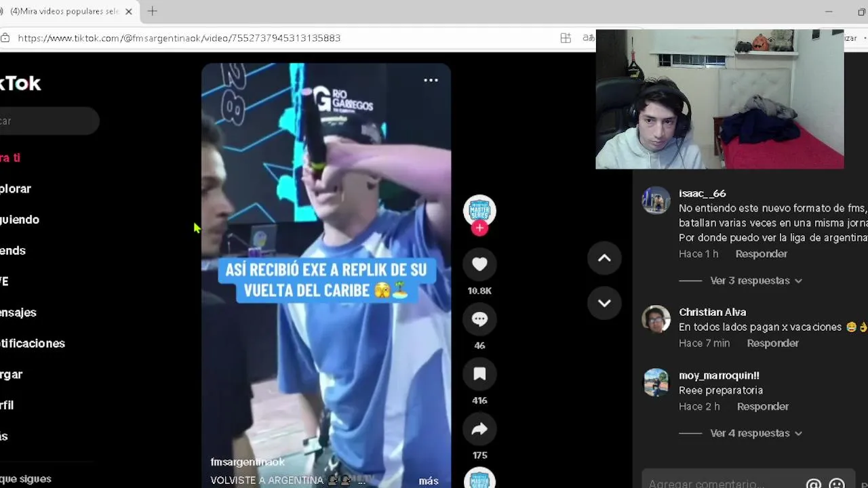Open Christian Alva profile avatar
The width and height of the screenshot is (868, 488).
[x=656, y=319]
